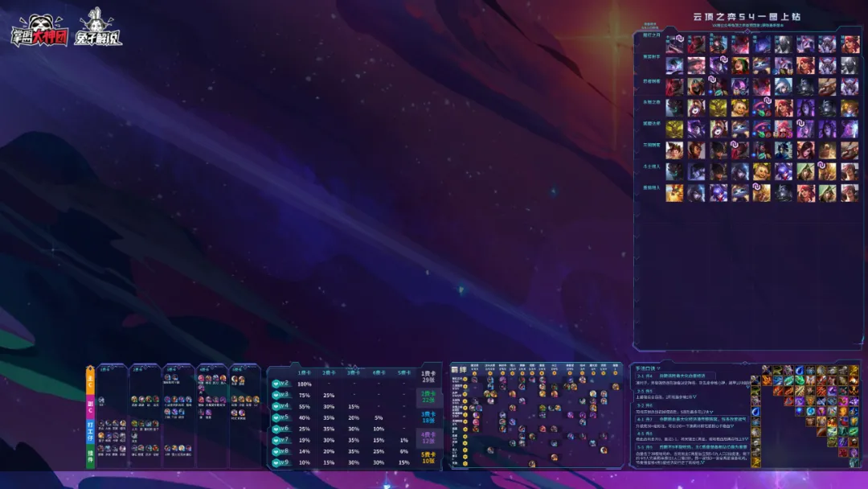Click the 1费卡 29张 pool size label
Screen dimensions: 868x489
tap(428, 376)
